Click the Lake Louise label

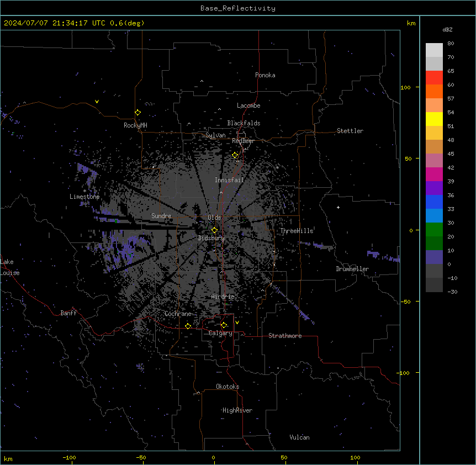click(10, 267)
